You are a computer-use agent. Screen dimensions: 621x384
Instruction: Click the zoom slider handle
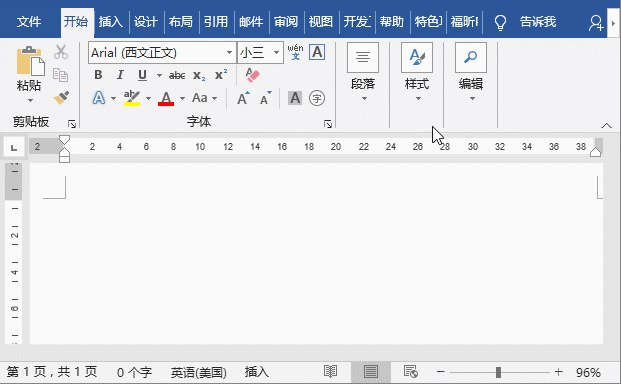[x=498, y=372]
